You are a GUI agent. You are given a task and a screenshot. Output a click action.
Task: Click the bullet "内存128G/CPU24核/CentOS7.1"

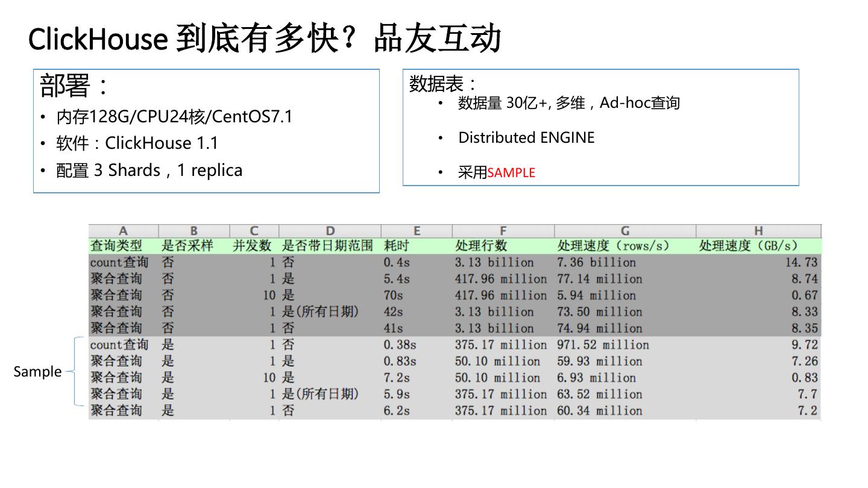point(174,116)
